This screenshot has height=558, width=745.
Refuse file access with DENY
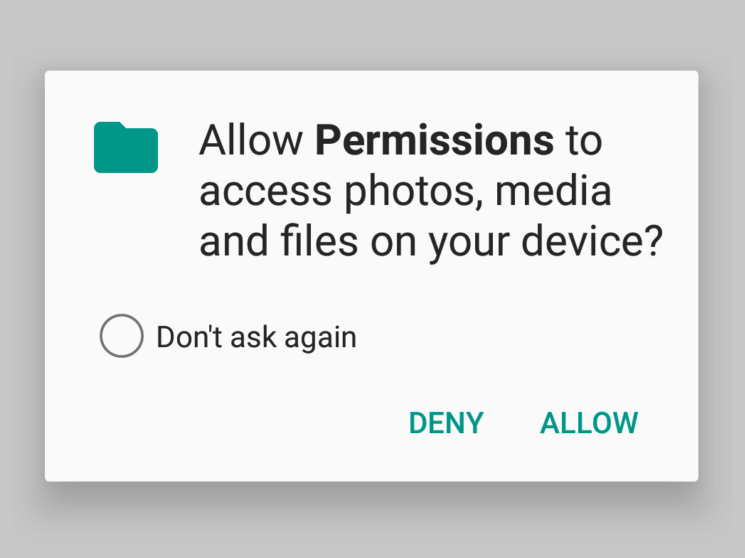(x=446, y=423)
